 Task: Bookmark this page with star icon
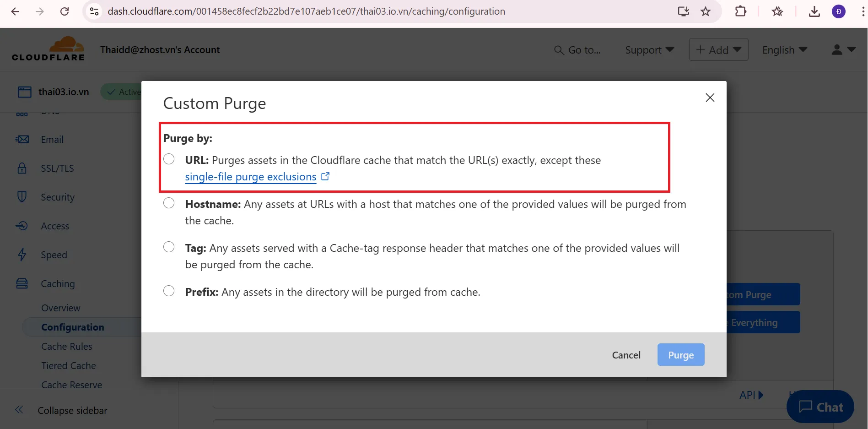[706, 11]
